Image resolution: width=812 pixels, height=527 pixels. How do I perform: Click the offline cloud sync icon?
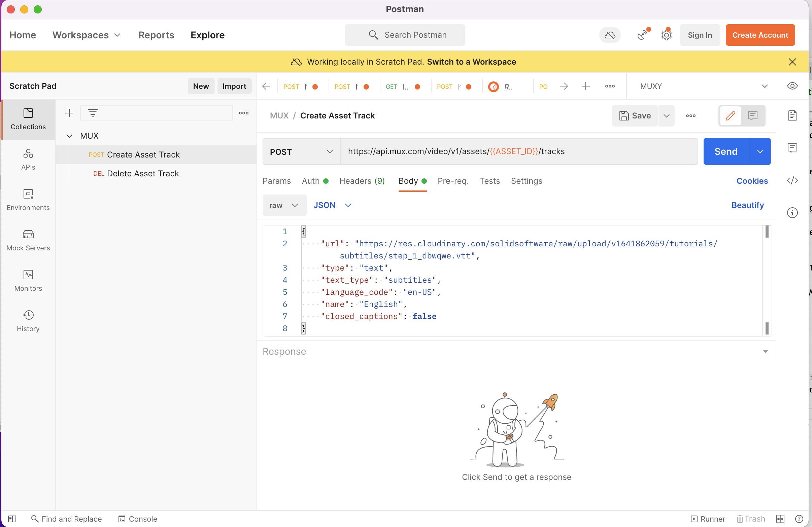coord(610,35)
